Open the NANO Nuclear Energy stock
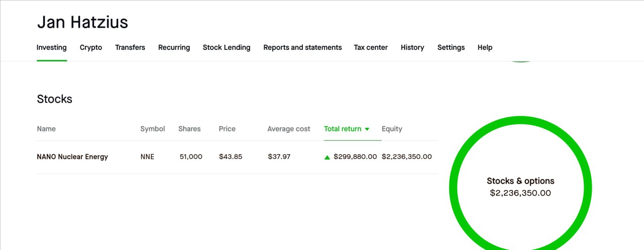Image resolution: width=644 pixels, height=250 pixels. click(72, 157)
